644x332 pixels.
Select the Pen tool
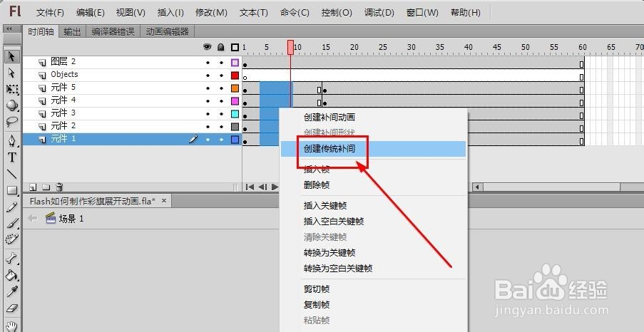(12, 141)
